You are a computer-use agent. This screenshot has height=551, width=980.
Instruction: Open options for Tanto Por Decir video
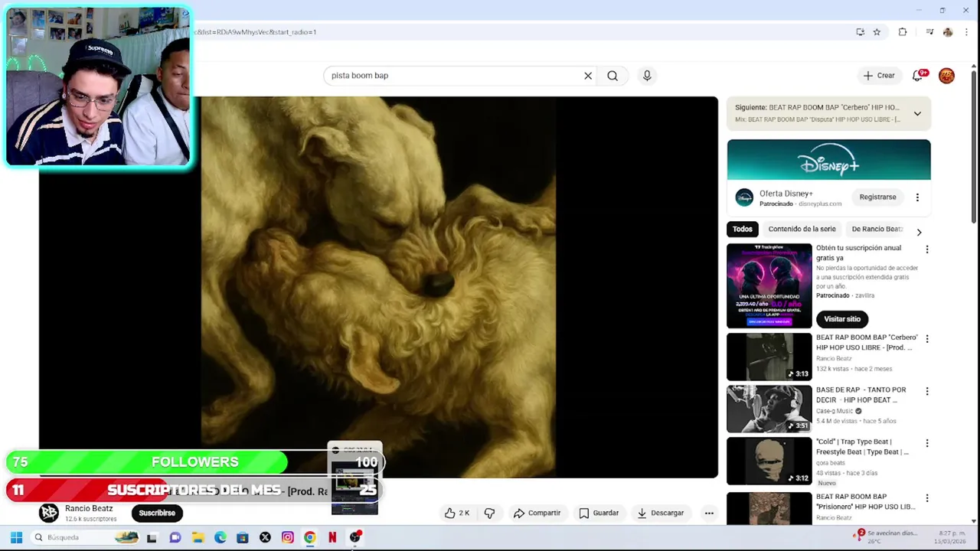[x=927, y=391]
